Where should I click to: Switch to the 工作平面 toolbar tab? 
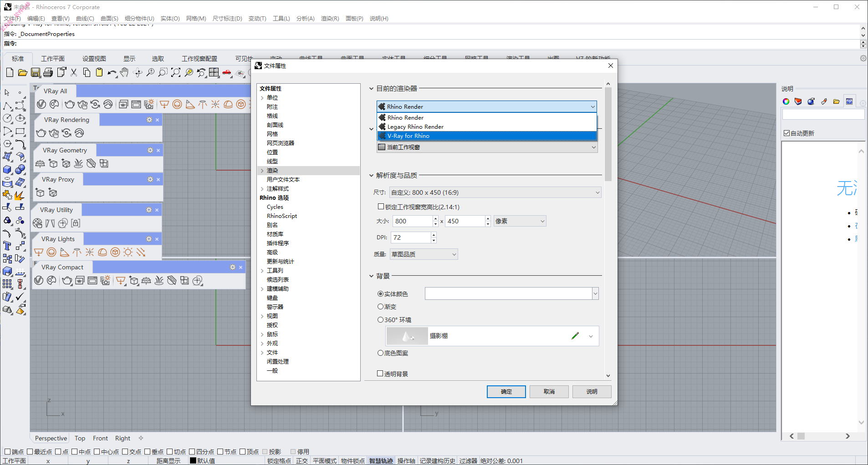tap(53, 59)
